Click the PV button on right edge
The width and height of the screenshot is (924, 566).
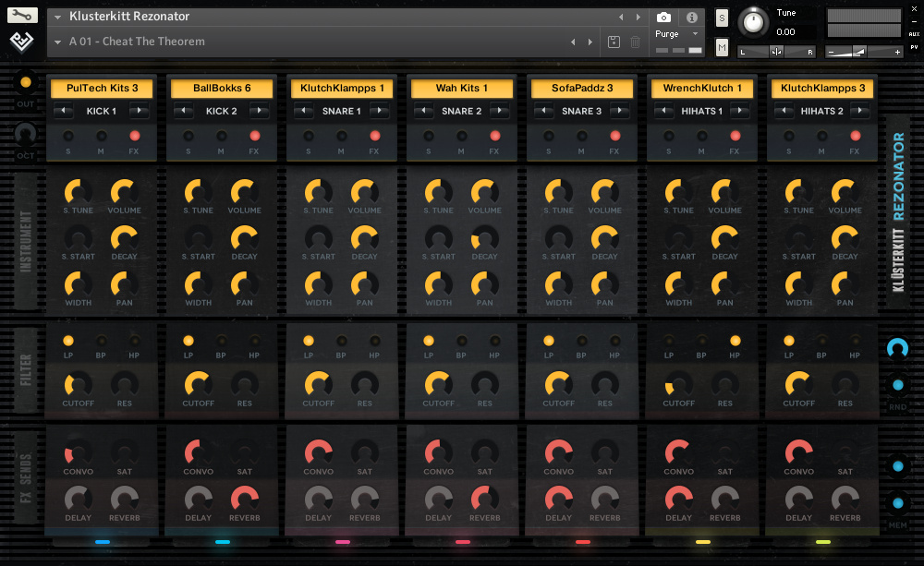pos(914,47)
